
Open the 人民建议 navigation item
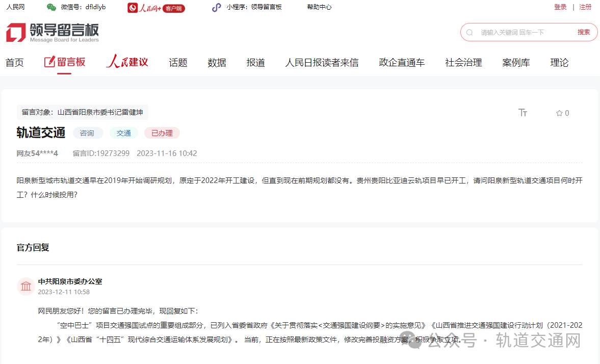127,62
